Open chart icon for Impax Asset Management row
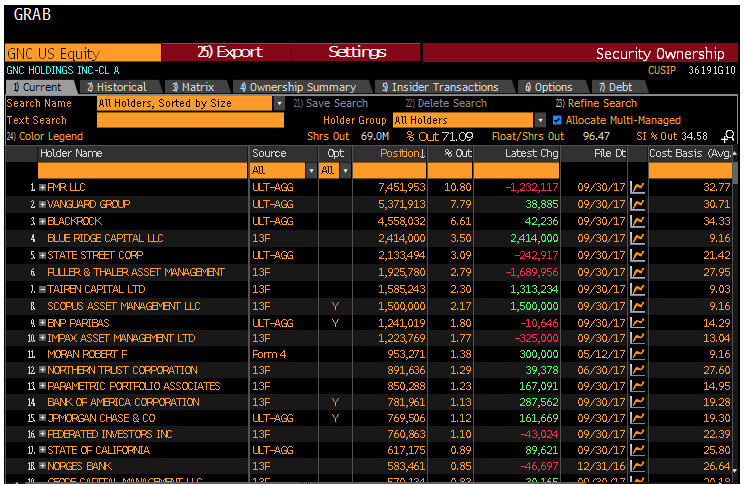744x484 pixels. coord(637,338)
